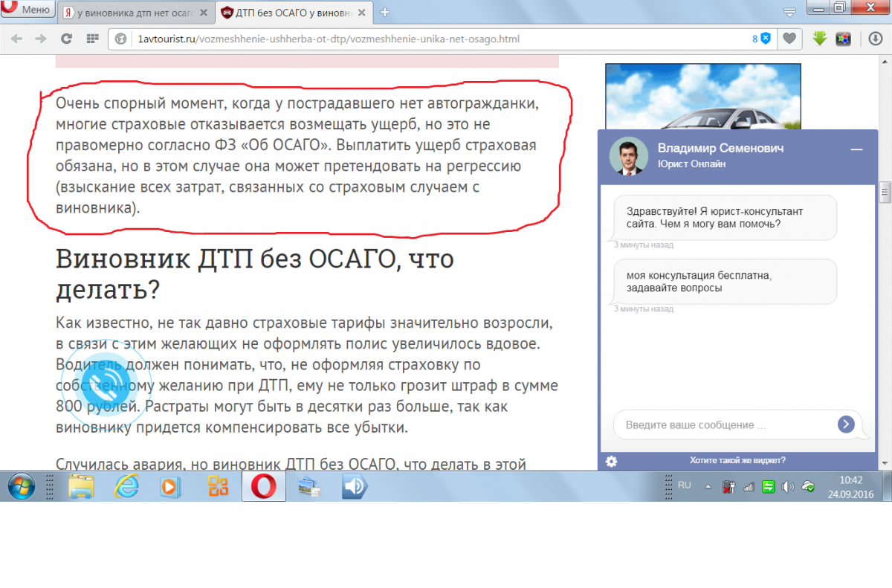This screenshot has width=892, height=588.
Task: Click the green download arrow extension
Action: pos(819,39)
